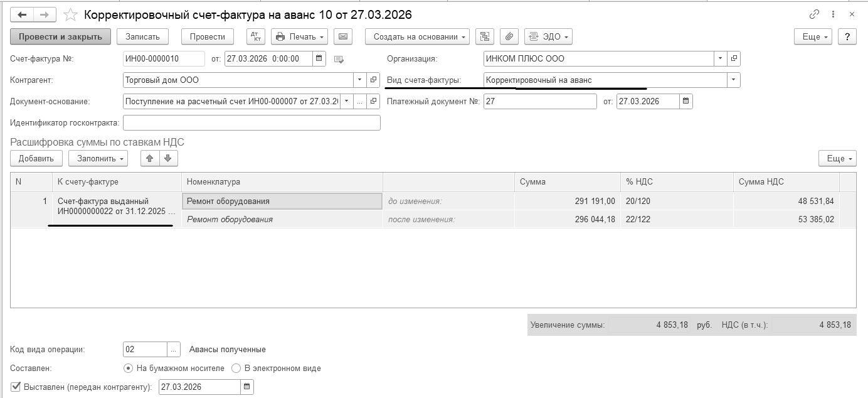The width and height of the screenshot is (868, 398).
Task: Move row down with arrow icon
Action: click(x=167, y=158)
